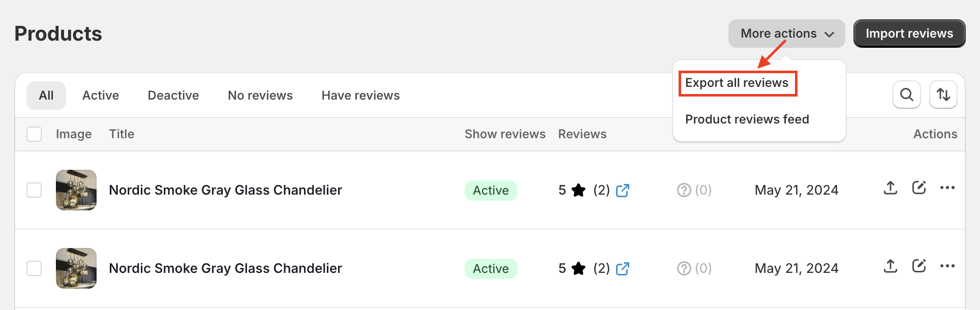This screenshot has width=980, height=310.
Task: Click the sort products icon
Action: coord(943,95)
